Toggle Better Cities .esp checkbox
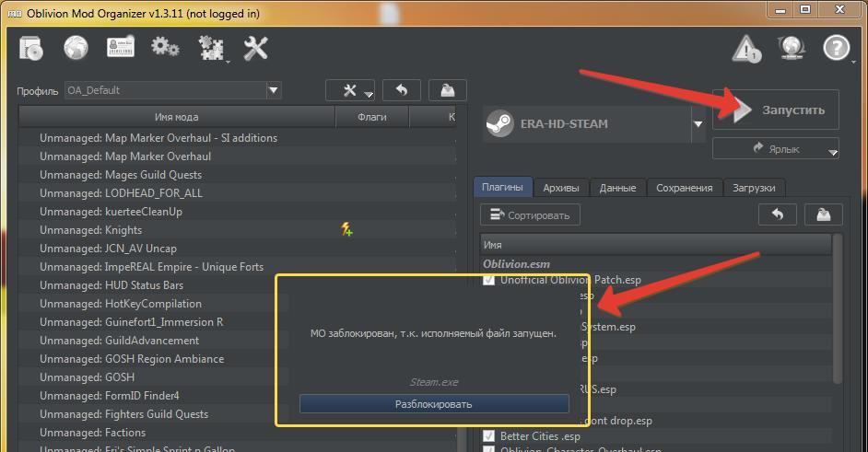The height and width of the screenshot is (452, 868). (x=489, y=436)
